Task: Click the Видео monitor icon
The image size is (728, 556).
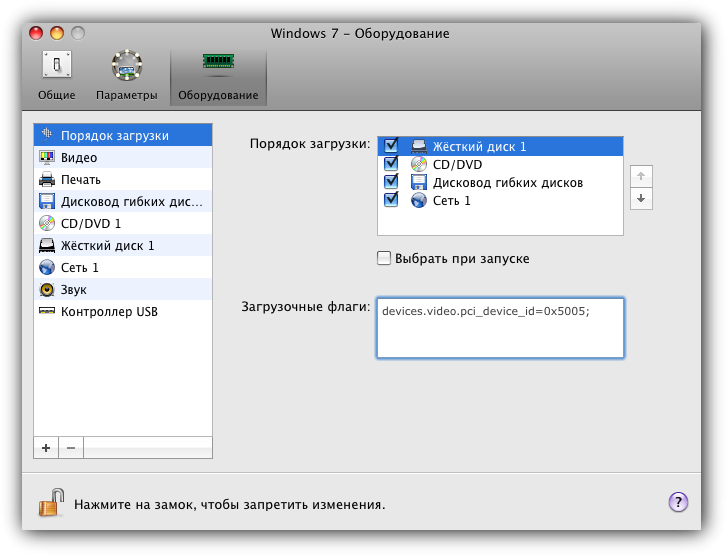Action: coord(47,157)
